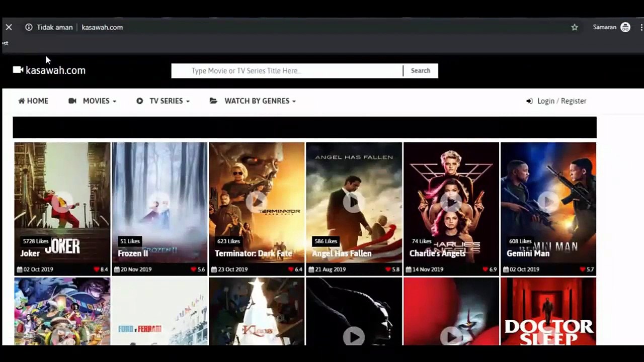Click the Search button
The height and width of the screenshot is (362, 644).
[x=421, y=71]
